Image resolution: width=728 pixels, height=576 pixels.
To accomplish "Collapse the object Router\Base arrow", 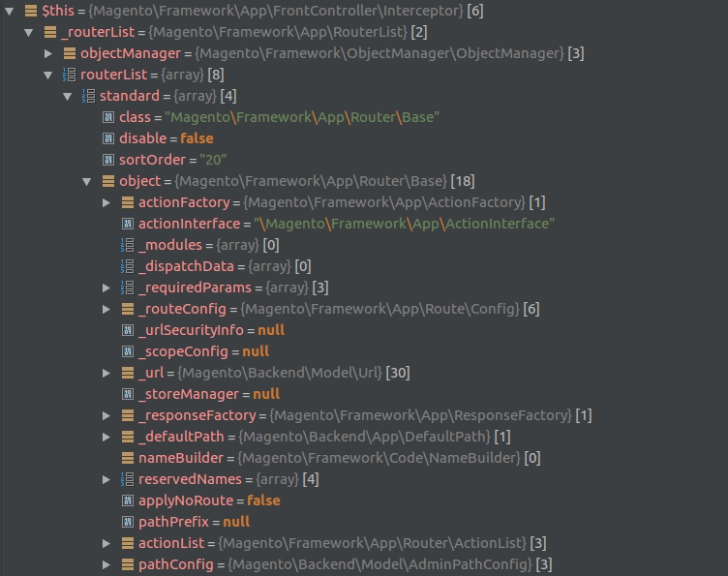I will point(87,182).
